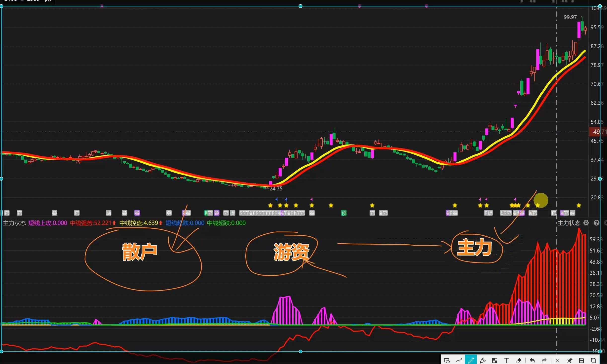
Task: Save the screenshot to file
Action: [x=581, y=361]
